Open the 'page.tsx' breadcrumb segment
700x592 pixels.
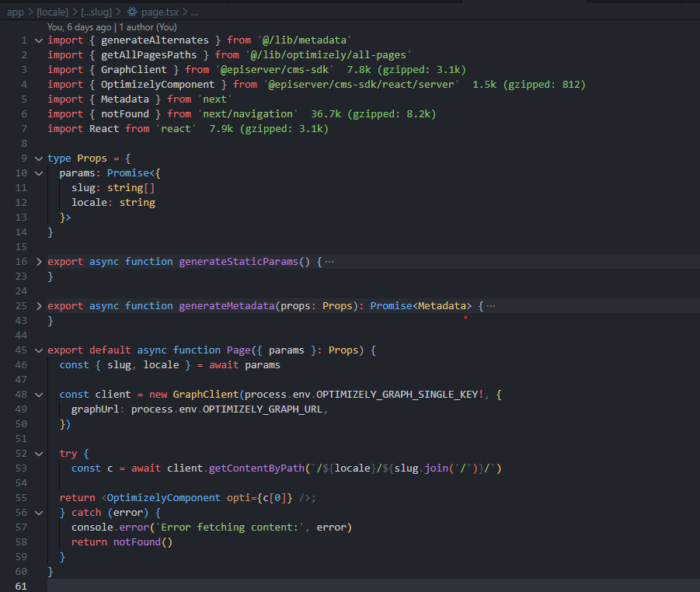coord(160,12)
